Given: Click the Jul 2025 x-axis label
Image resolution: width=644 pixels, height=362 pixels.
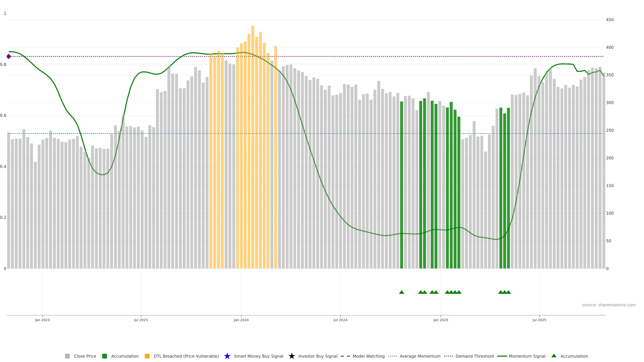Looking at the screenshot, I should point(539,320).
